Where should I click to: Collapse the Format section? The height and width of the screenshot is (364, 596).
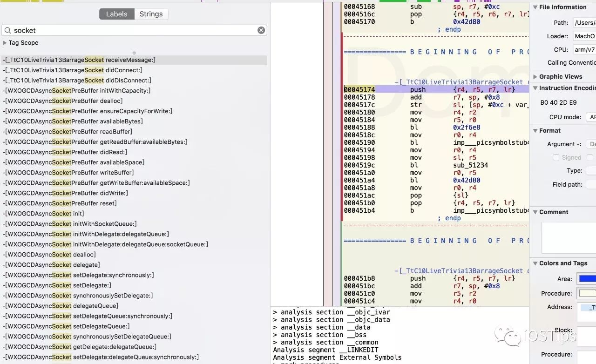pos(535,131)
